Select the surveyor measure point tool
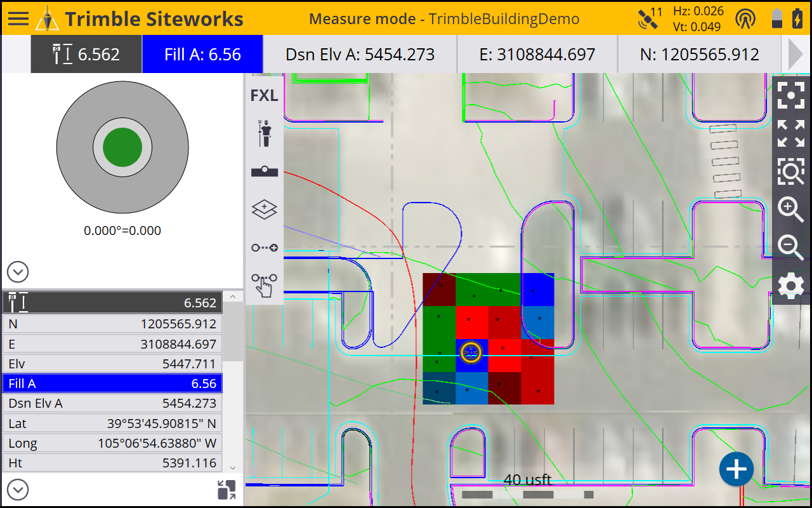This screenshot has width=812, height=508. tap(265, 132)
